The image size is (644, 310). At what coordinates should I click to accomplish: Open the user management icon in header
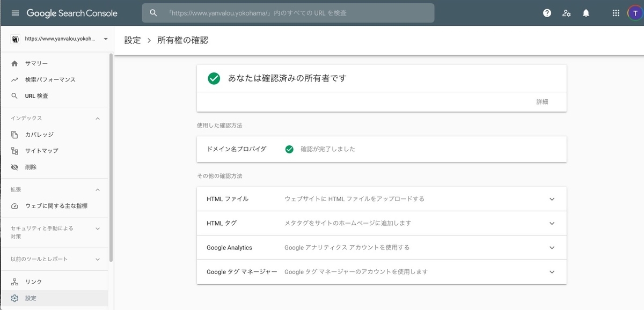(566, 13)
